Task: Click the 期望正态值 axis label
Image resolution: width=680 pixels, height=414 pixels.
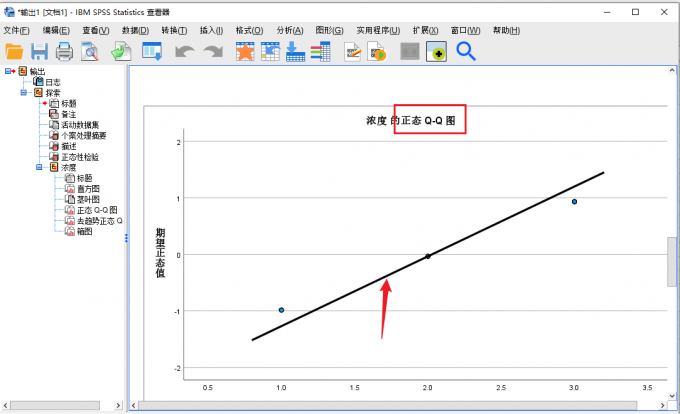Action: pyautogui.click(x=160, y=253)
